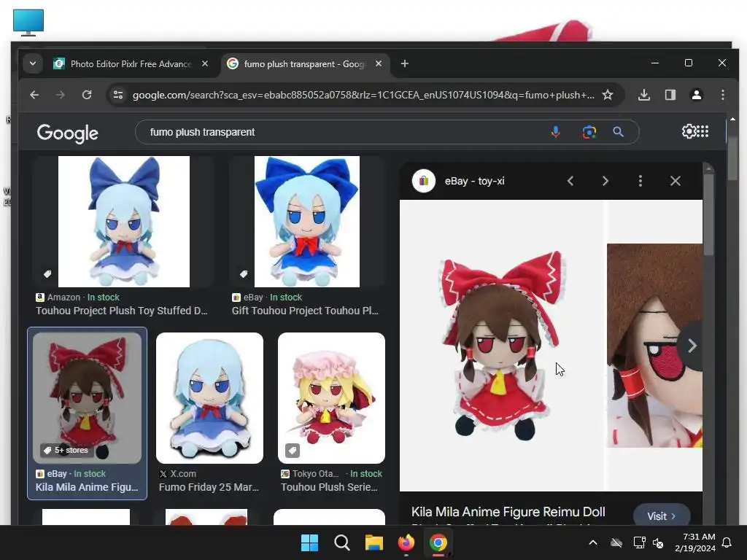The image size is (747, 560).
Task: Open Windows taskbar search
Action: (342, 542)
